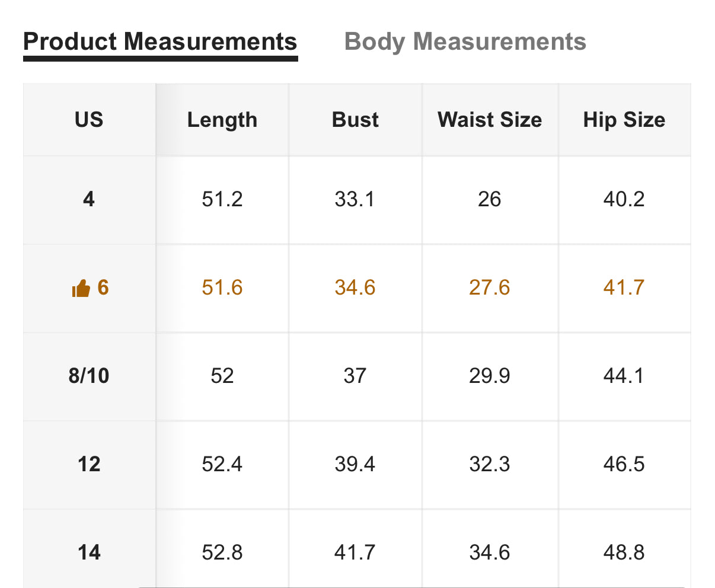Click the 44.1 hip size cell
The height and width of the screenshot is (588, 715).
624,376
